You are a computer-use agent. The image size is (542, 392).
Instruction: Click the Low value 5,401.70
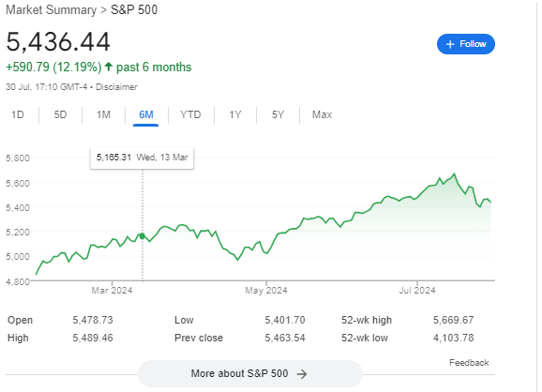285,320
